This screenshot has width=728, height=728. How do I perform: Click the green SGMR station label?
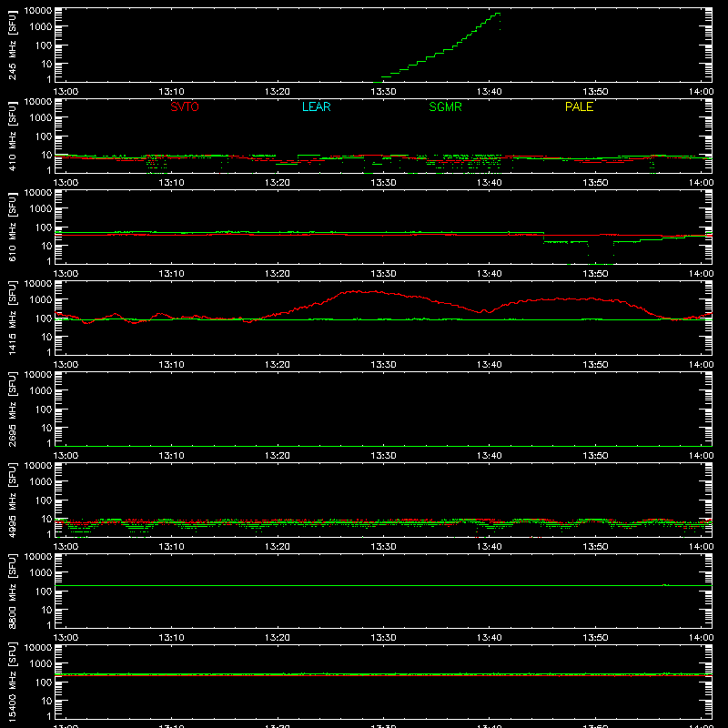point(445,106)
